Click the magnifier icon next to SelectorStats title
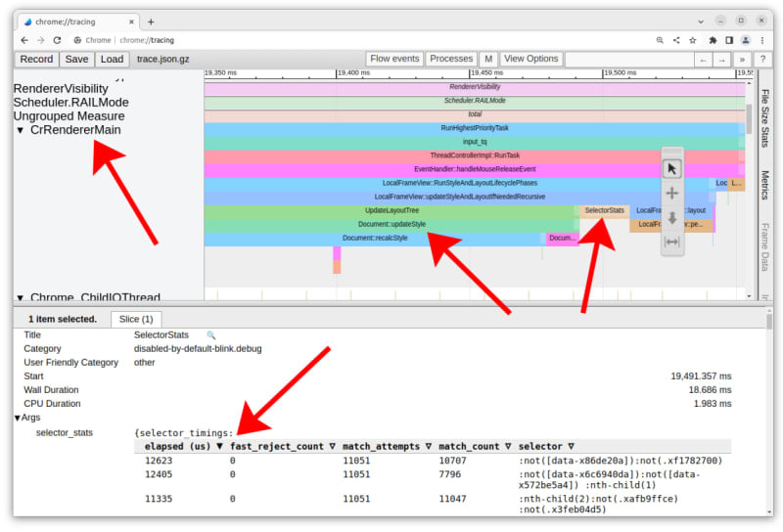783x532 pixels. point(210,335)
